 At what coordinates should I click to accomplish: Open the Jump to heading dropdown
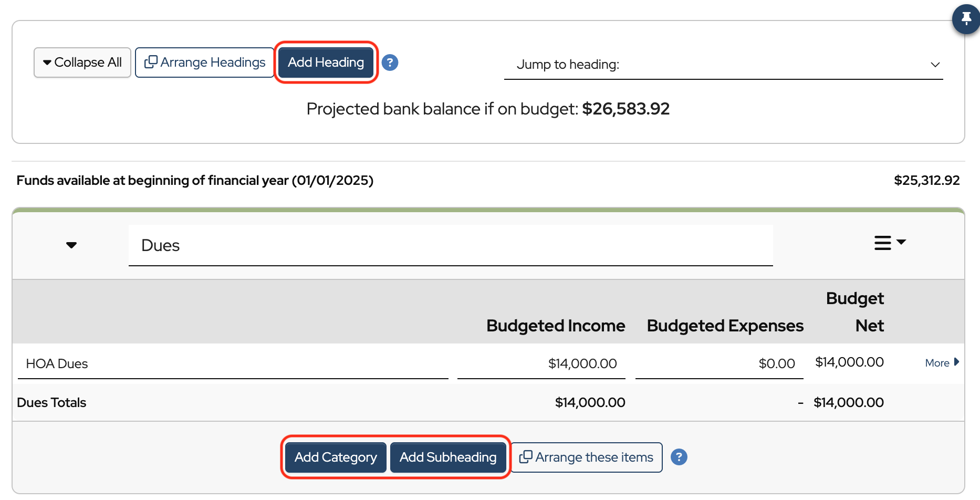coord(723,65)
